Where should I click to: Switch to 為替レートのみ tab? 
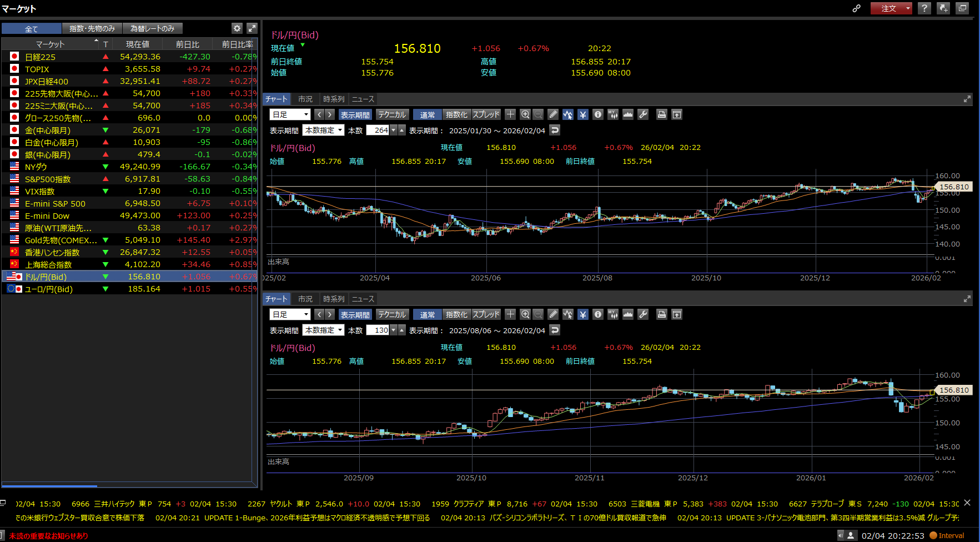(152, 28)
